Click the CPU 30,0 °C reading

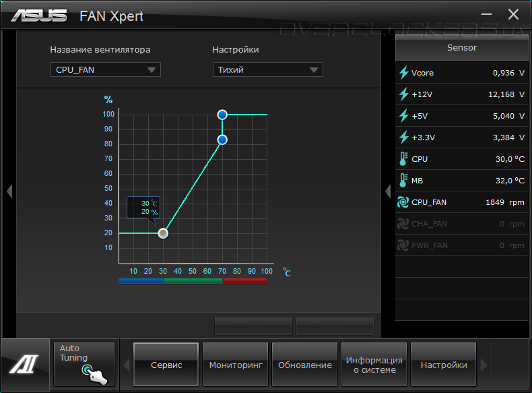pos(510,159)
